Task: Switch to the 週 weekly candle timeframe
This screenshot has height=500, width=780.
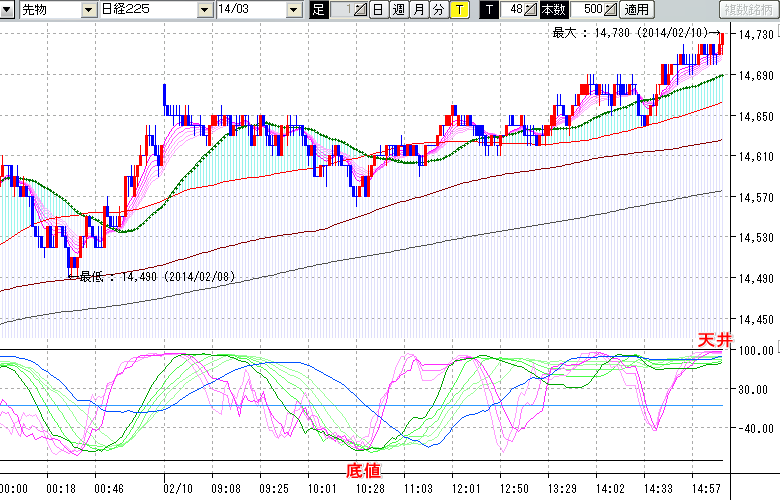Action: (x=398, y=10)
